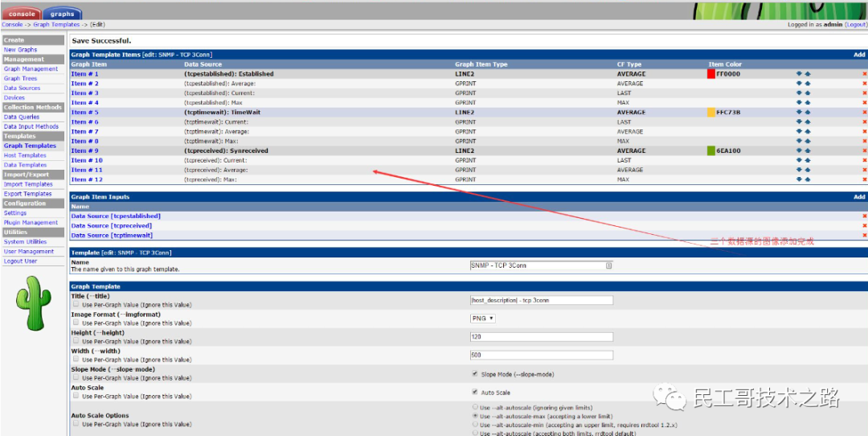
Task: Move Item # 8 up with the arrow
Action: [807, 141]
